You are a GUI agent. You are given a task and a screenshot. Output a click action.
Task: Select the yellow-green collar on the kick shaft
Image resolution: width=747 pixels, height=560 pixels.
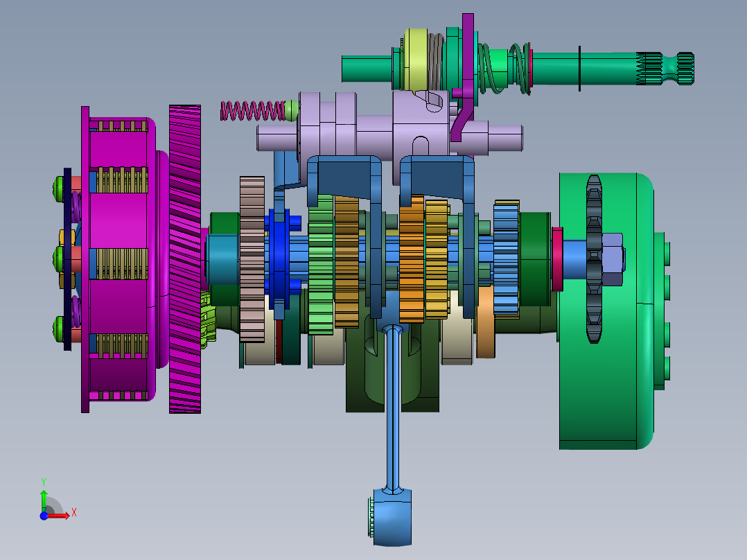point(417,60)
